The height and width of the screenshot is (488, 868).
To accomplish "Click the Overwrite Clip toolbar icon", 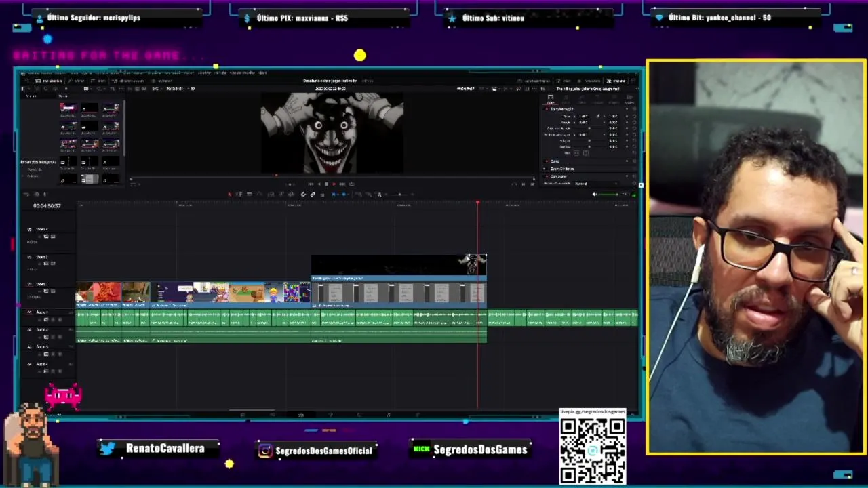I will point(280,195).
